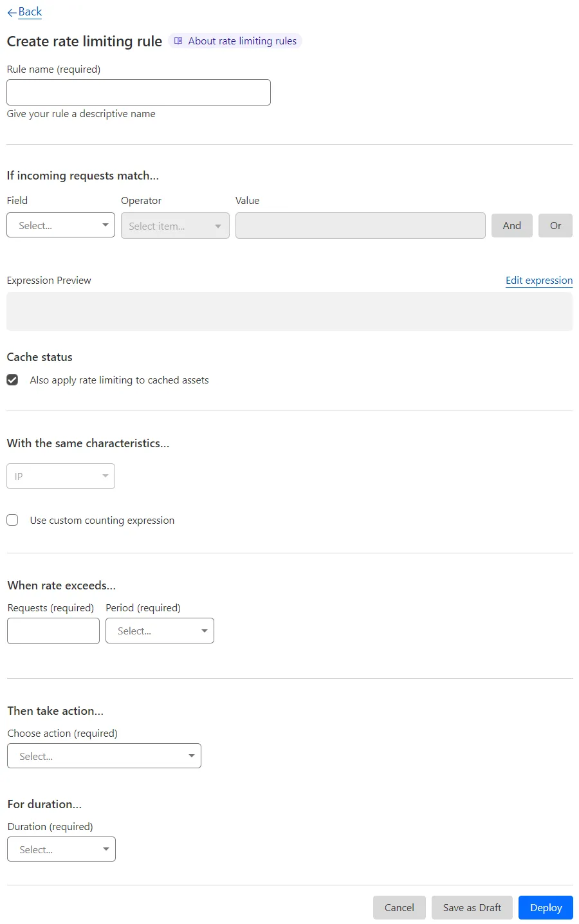
Task: Enable use custom counting expression
Action: 12,520
